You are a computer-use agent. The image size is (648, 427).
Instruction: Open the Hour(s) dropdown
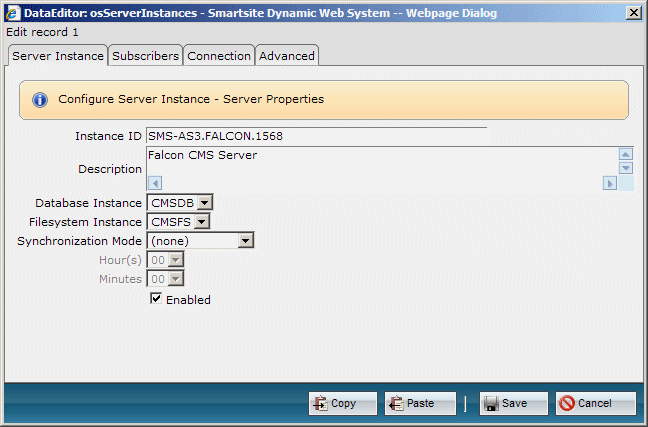[165, 260]
